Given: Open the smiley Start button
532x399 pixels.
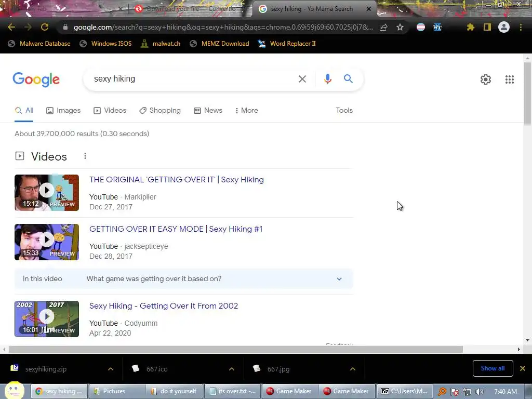Looking at the screenshot, I should pos(14,391).
